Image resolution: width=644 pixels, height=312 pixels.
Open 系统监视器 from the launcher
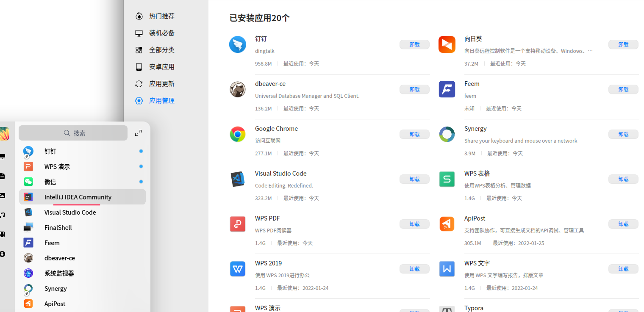point(59,273)
